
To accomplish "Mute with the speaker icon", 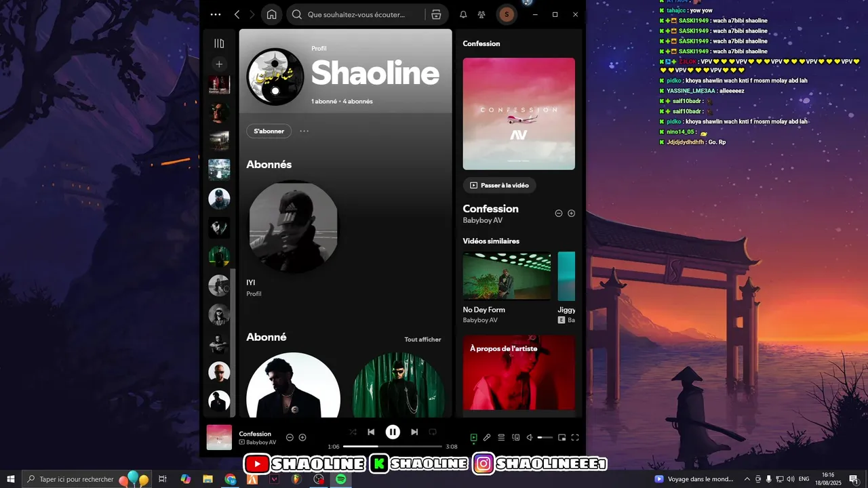I will tap(530, 437).
